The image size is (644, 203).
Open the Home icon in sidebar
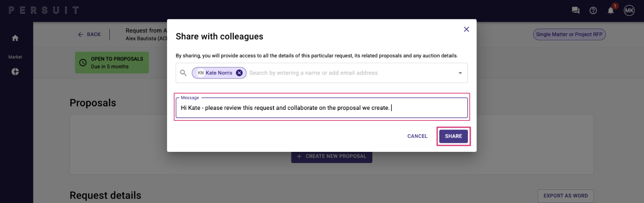click(15, 38)
